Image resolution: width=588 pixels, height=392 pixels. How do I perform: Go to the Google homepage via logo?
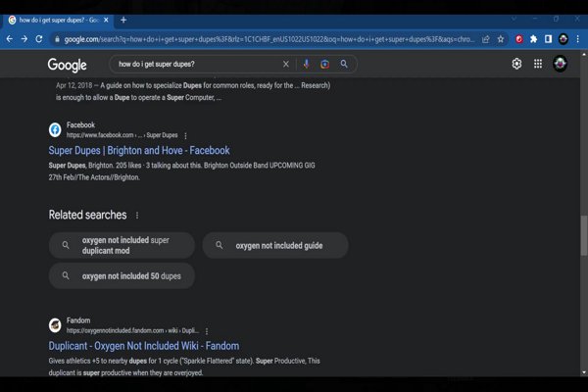point(67,65)
